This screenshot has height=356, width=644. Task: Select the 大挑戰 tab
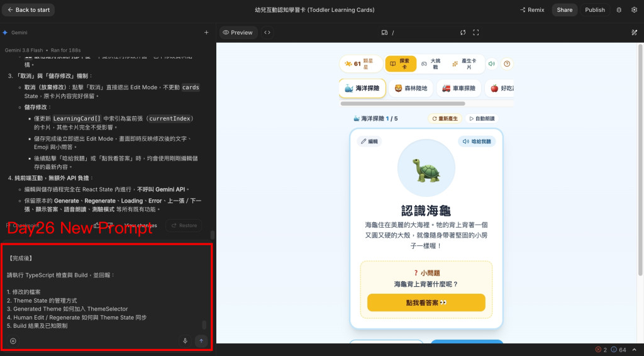(431, 64)
